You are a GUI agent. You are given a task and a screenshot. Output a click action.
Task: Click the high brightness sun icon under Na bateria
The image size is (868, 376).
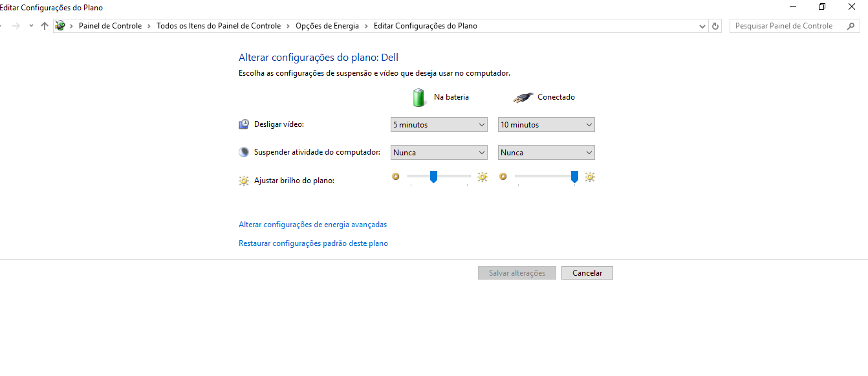pos(482,177)
